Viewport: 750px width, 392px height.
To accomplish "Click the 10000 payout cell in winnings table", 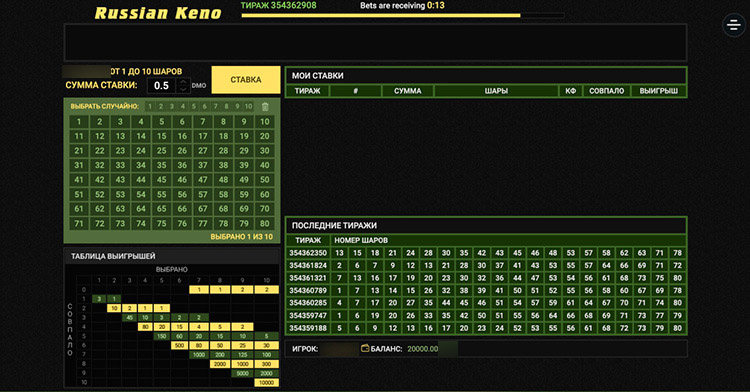I will click(x=266, y=382).
